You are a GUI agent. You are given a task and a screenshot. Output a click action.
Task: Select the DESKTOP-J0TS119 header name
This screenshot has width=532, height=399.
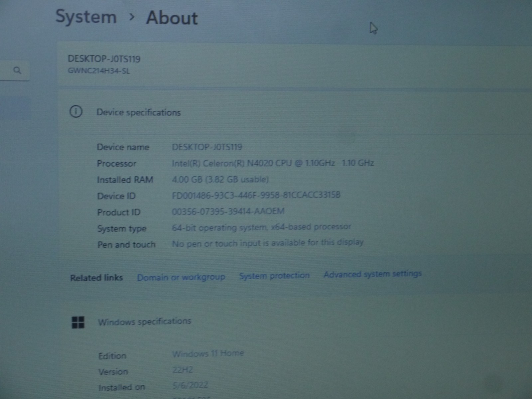[104, 59]
